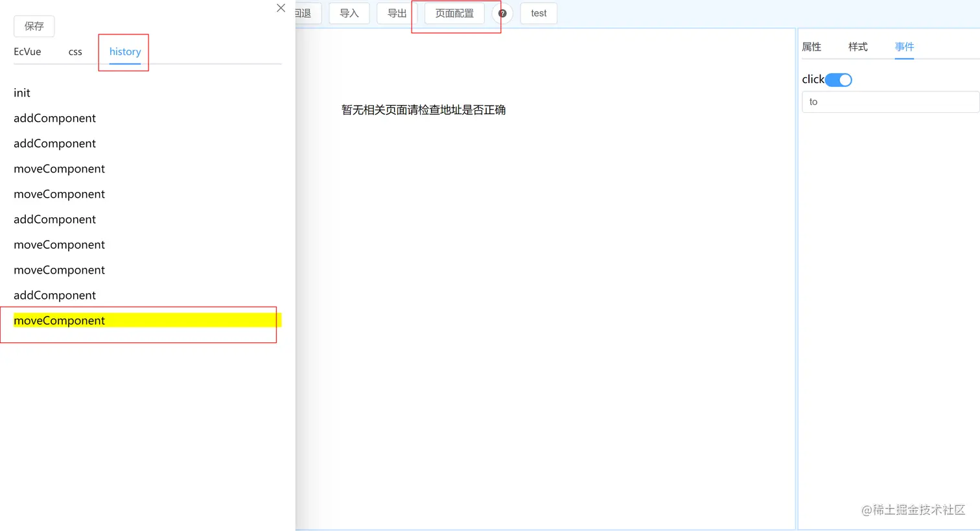This screenshot has height=531, width=980.
Task: Toggle the click event switch
Action: [x=839, y=79]
